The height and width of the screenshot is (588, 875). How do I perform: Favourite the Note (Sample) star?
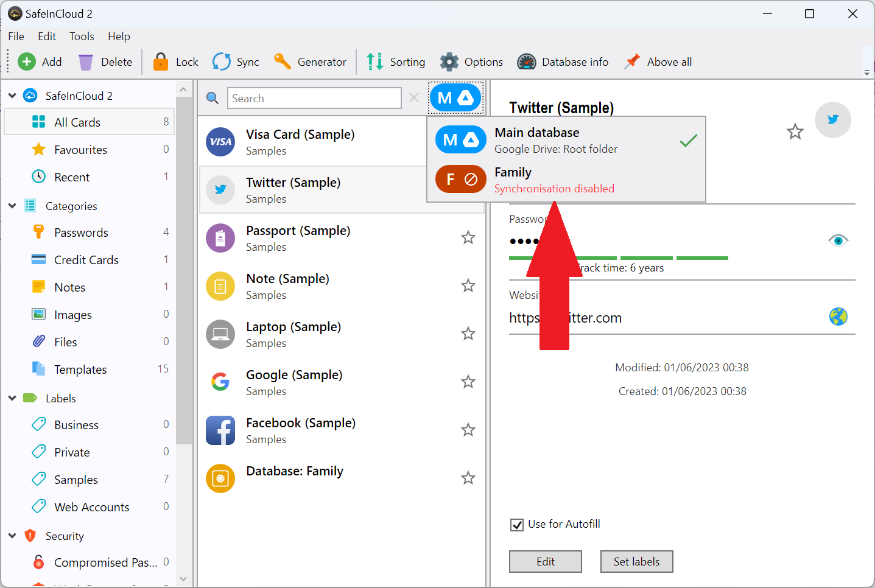(468, 285)
